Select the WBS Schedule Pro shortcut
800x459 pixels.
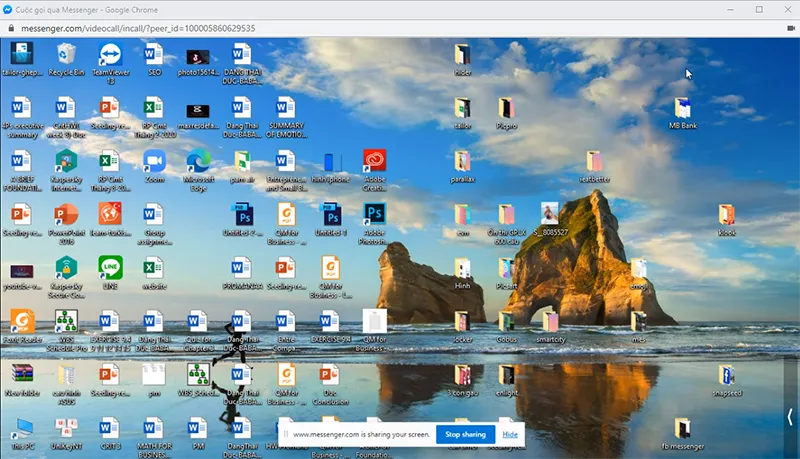(x=66, y=322)
